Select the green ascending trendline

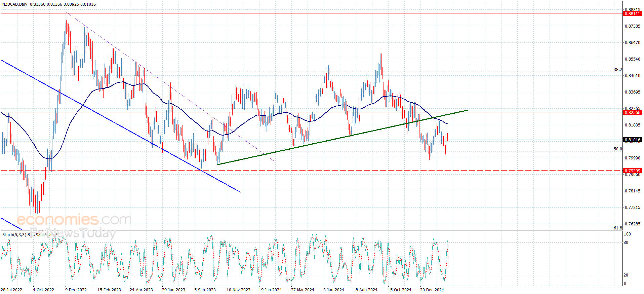click(343, 137)
